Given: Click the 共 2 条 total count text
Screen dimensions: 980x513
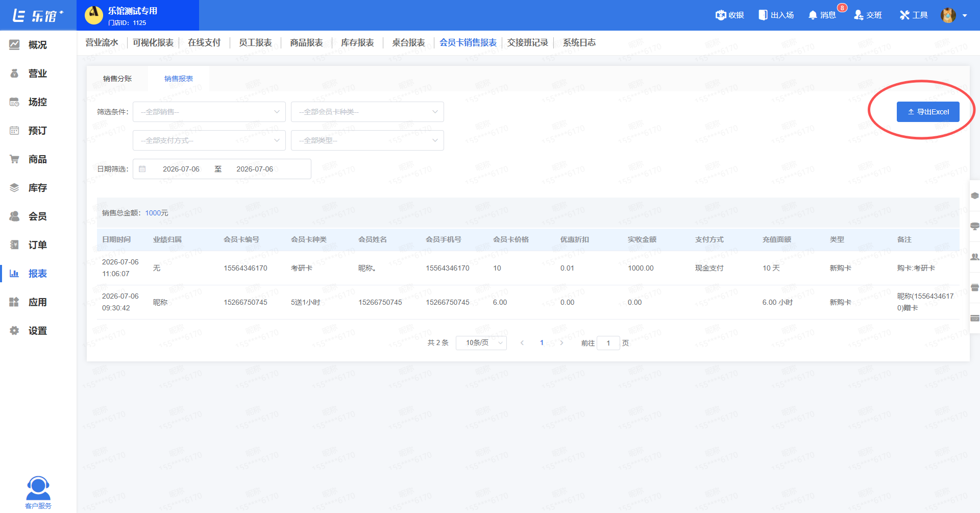Looking at the screenshot, I should [x=438, y=343].
